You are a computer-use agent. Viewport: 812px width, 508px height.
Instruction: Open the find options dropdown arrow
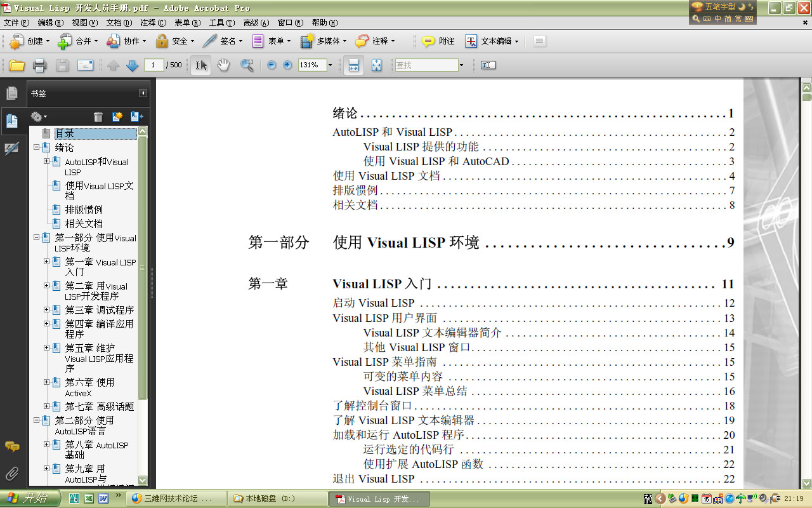tap(461, 65)
